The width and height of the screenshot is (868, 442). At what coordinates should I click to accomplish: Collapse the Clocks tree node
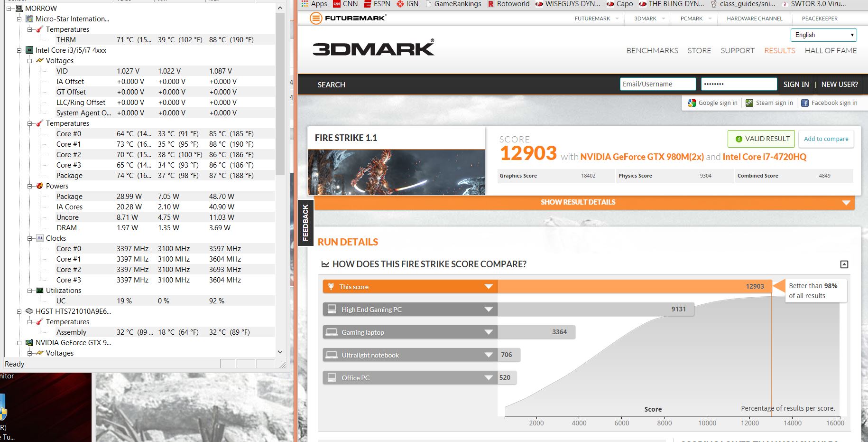coord(29,238)
